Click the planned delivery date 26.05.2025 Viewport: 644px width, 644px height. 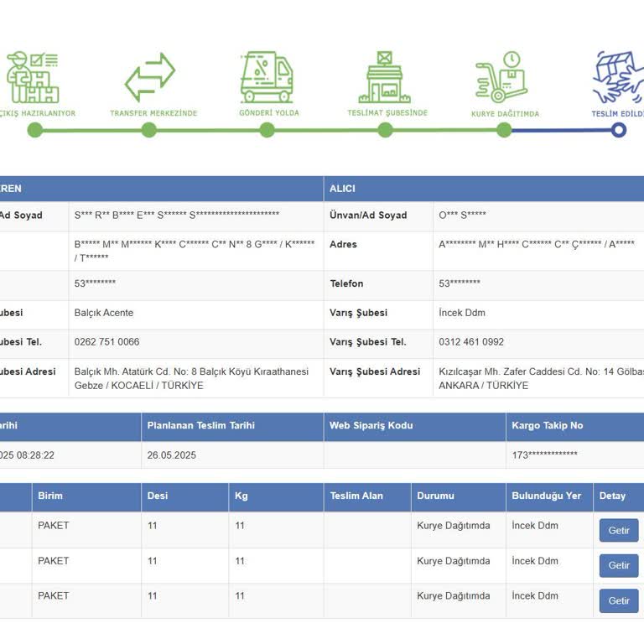(171, 455)
